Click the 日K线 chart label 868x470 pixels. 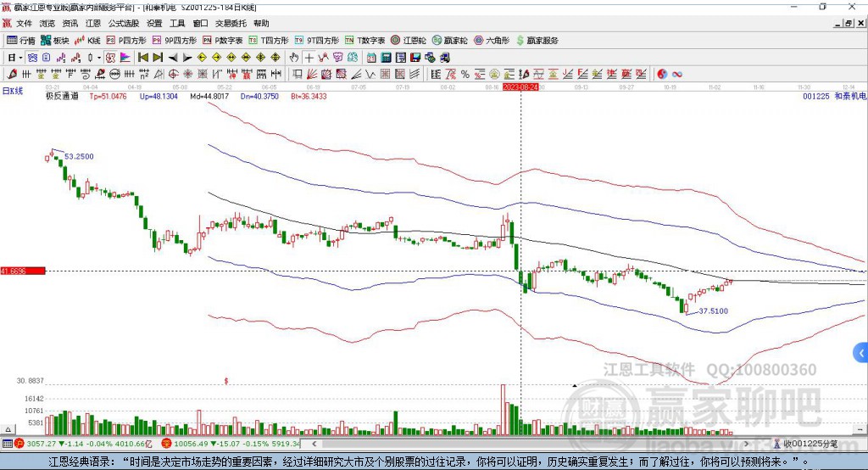(x=13, y=91)
